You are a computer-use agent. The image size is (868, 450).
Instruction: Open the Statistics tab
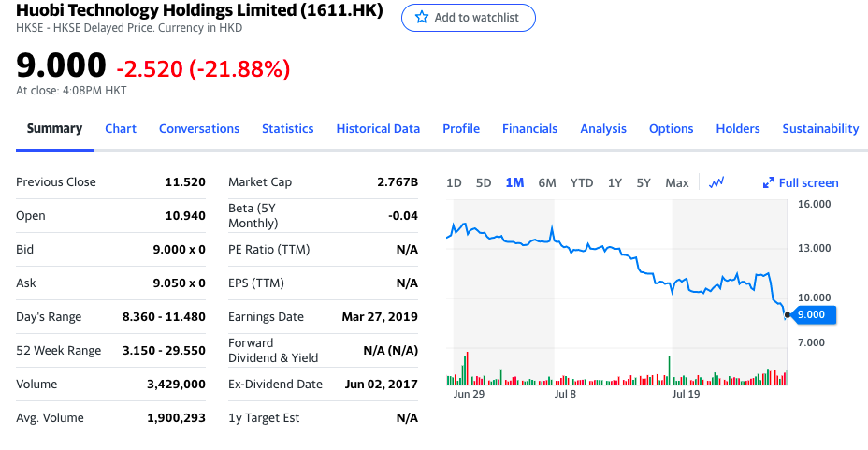(x=288, y=128)
